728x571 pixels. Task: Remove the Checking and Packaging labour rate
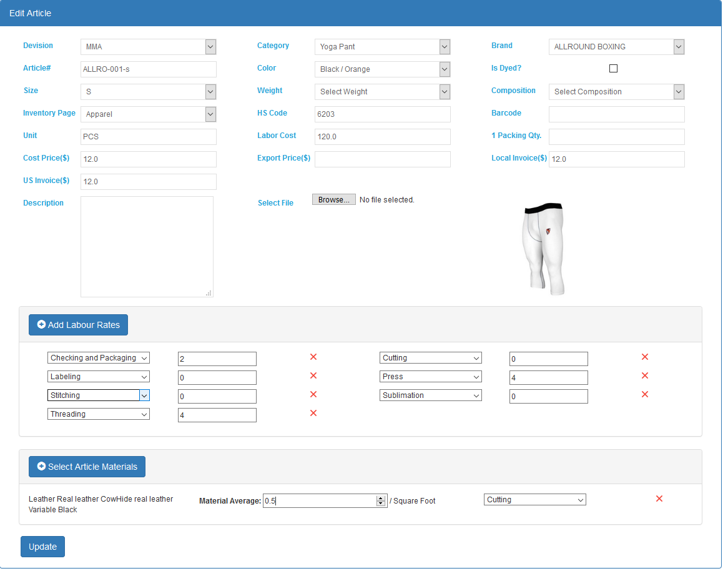[x=313, y=357]
